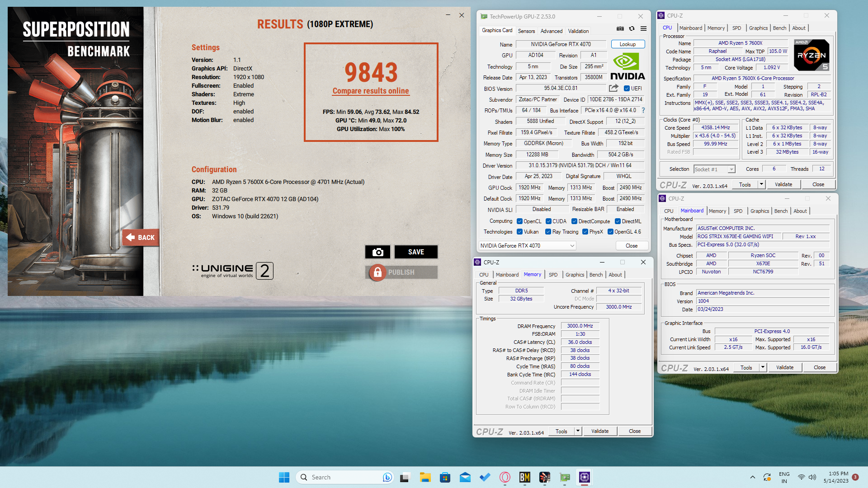Screen dimensions: 868x488
Task: Click the BIOS share/export icon in GPU-Z
Action: 613,88
